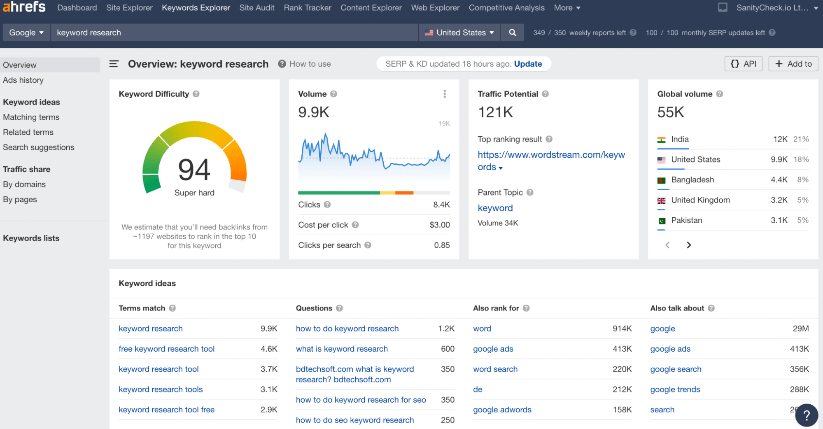The image size is (823, 429).
Task: Toggle the sidebar hamburger menu icon
Action: 114,64
